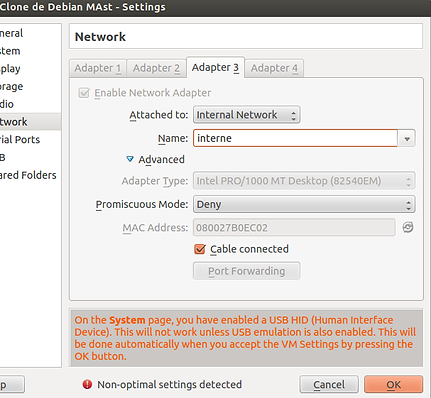Click the red non-optimal settings warning icon
Image resolution: width=431 pixels, height=398 pixels.
tap(87, 384)
